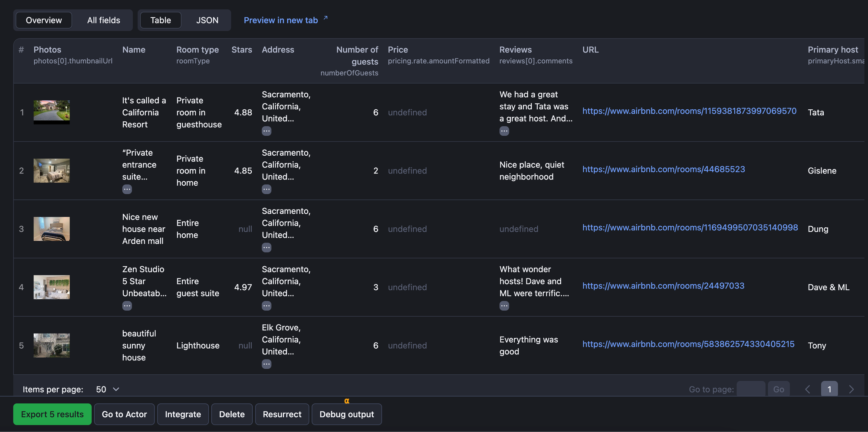Open photo thumbnail of Zen Studio
868x432 pixels.
click(x=52, y=287)
